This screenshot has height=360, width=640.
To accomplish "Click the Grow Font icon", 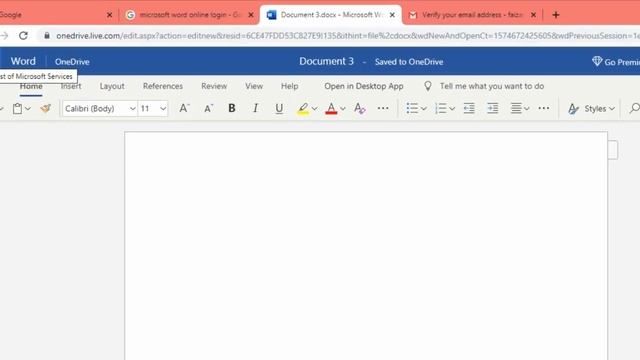I will pyautogui.click(x=184, y=108).
